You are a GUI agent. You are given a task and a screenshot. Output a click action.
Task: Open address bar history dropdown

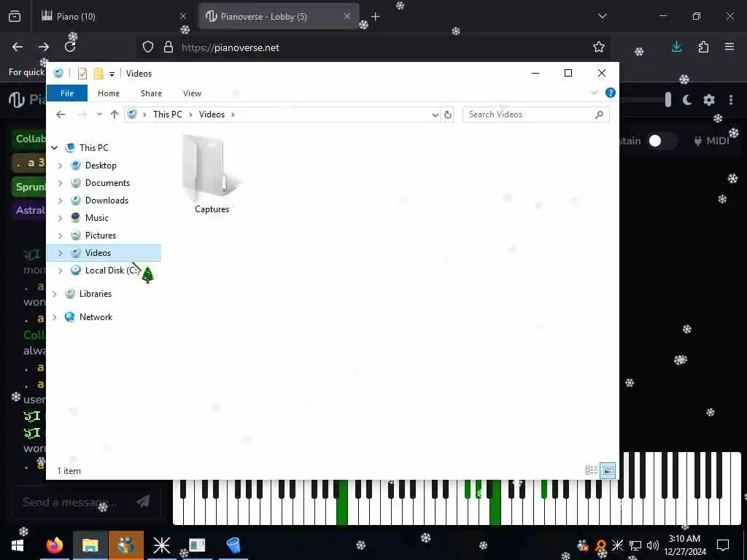pos(435,114)
